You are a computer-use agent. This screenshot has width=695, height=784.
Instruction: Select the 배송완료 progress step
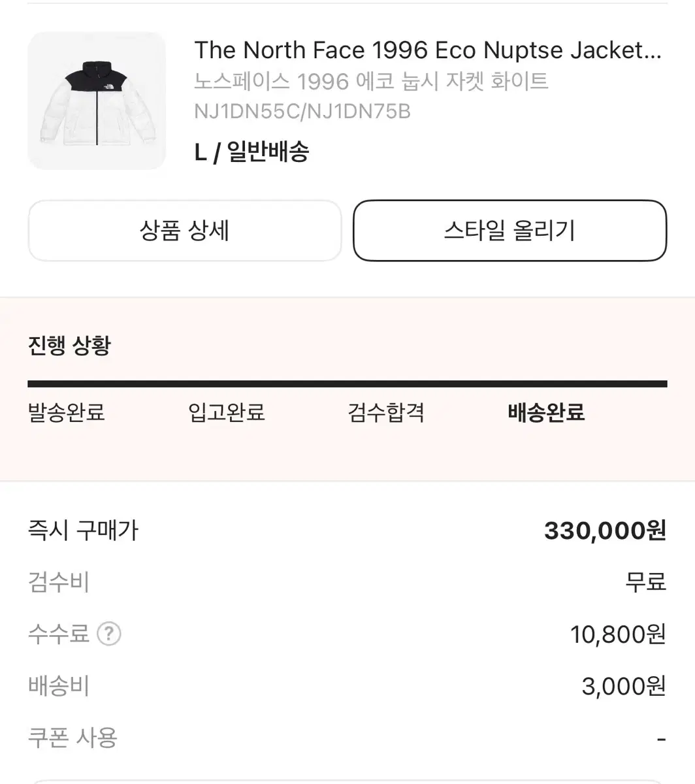point(546,412)
